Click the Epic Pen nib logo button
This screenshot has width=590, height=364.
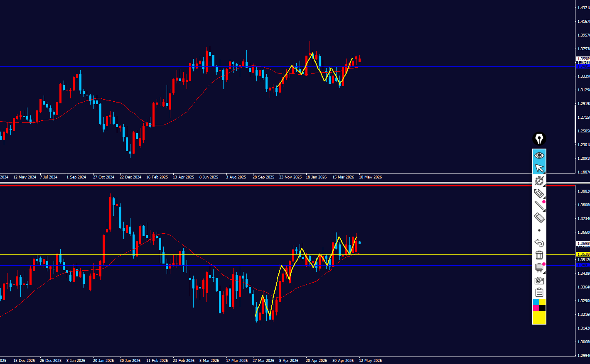point(539,139)
